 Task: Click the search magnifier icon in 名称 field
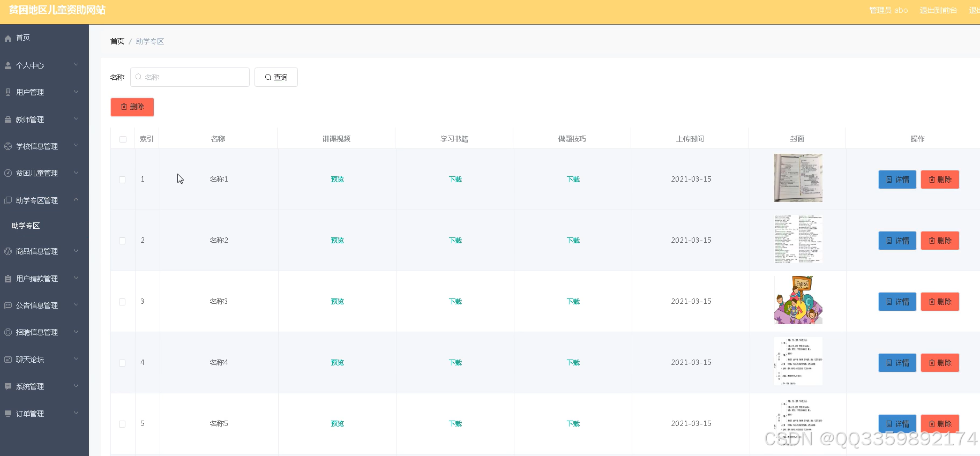139,77
